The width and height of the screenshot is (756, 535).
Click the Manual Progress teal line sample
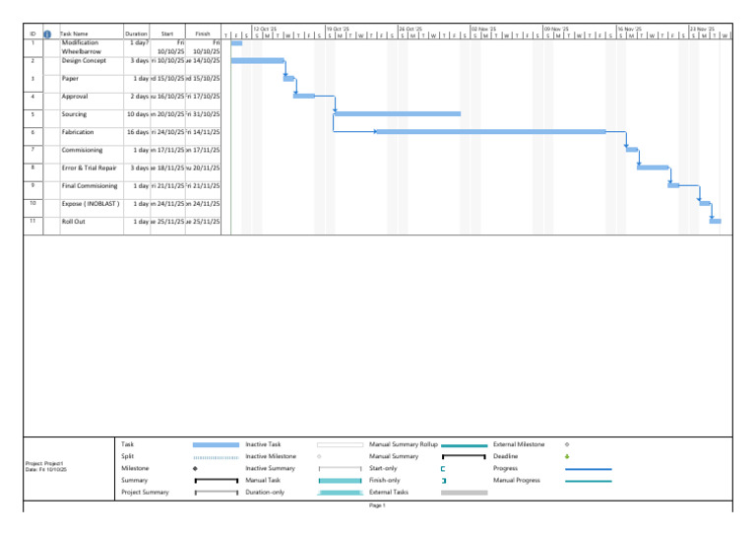click(x=589, y=481)
